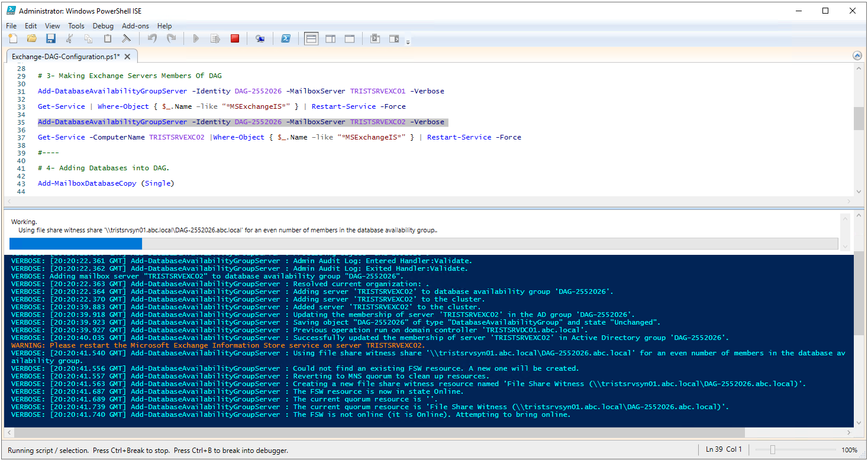
Task: Show the Command Add-on pane
Action: 394,39
